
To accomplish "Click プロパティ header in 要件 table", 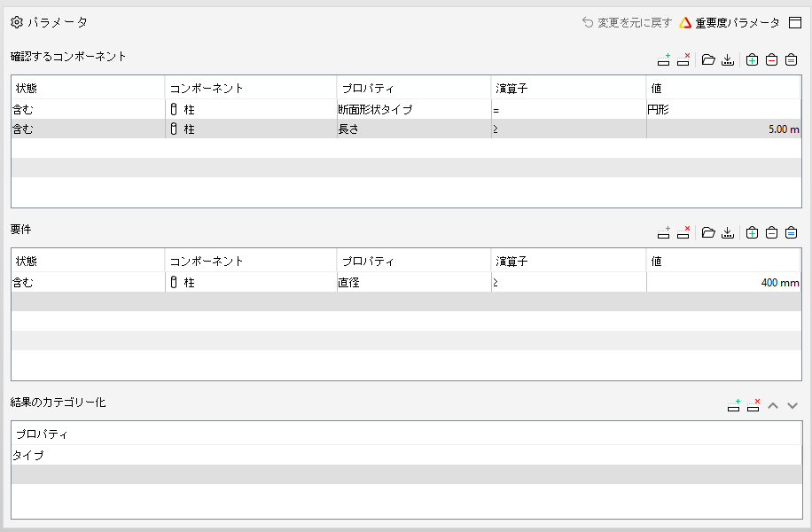I will 414,261.
